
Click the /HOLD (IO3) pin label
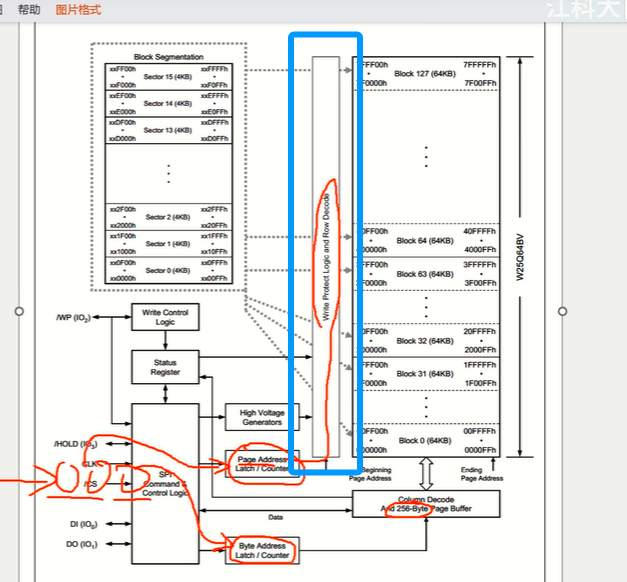pyautogui.click(x=76, y=444)
